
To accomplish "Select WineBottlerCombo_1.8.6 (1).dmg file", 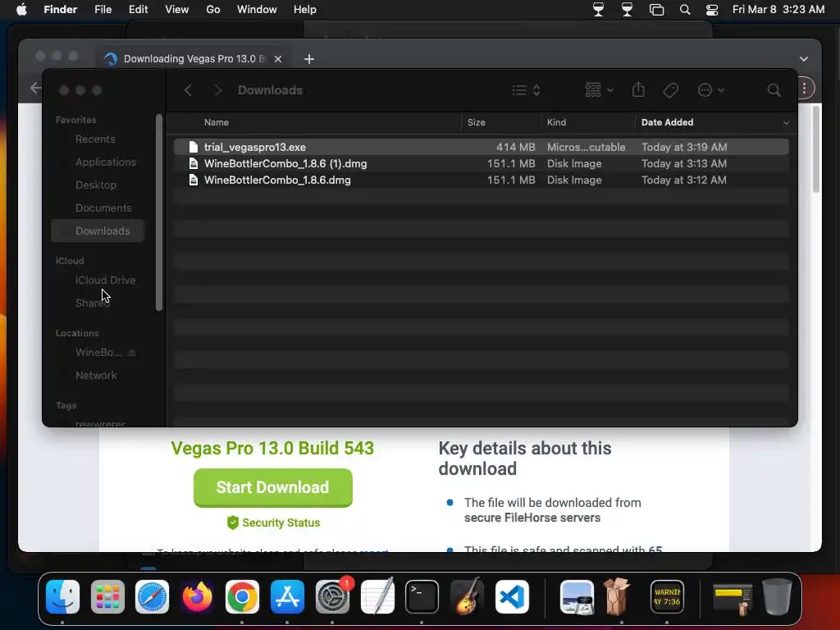I will [x=481, y=163].
